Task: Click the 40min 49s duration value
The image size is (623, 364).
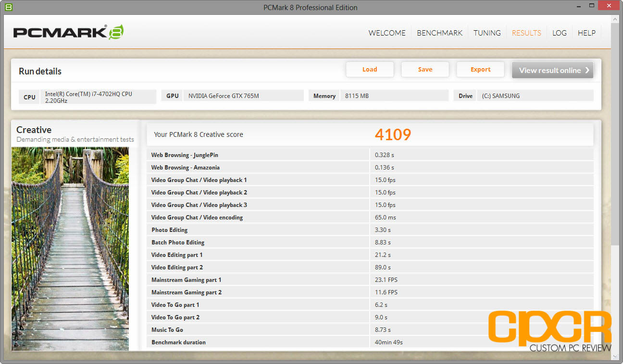Action: click(388, 342)
